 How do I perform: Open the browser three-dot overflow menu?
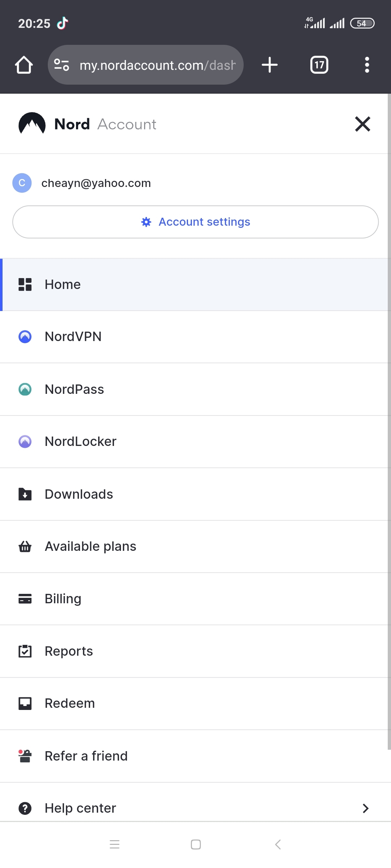pyautogui.click(x=367, y=65)
